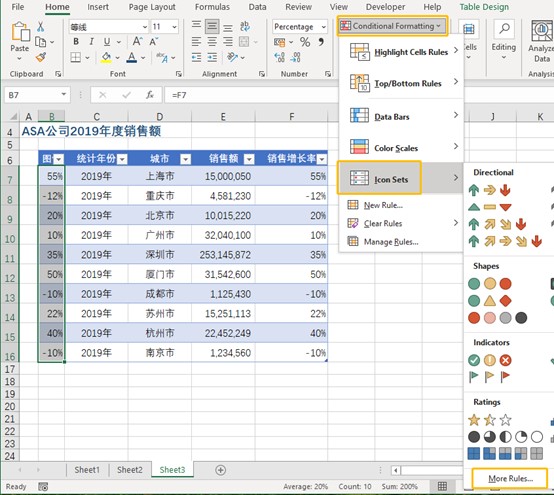The image size is (554, 495).
Task: Click Increase Indent icon
Action: [x=212, y=57]
